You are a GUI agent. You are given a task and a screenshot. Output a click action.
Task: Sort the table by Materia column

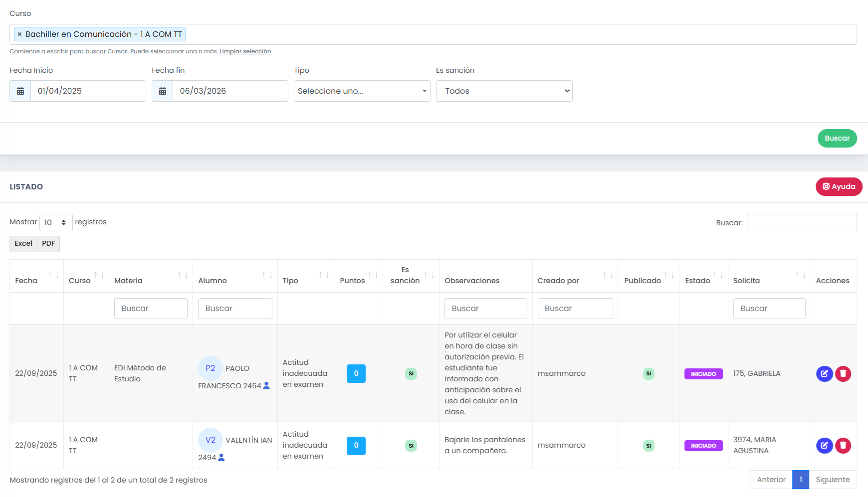coord(151,276)
